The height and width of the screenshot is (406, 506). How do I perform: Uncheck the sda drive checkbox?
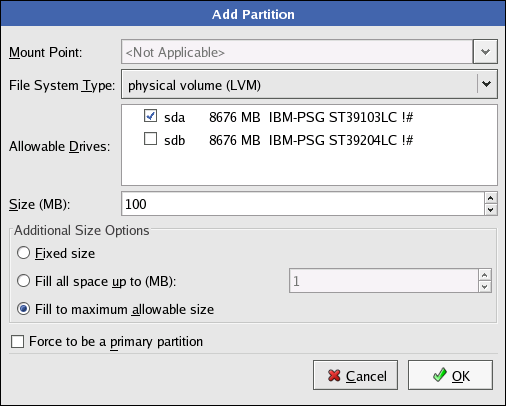click(150, 116)
